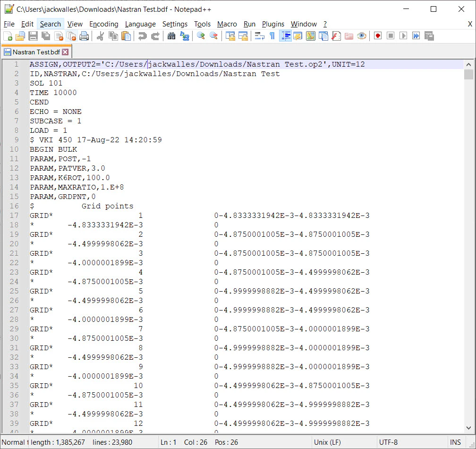The height and width of the screenshot is (449, 476).
Task: Close the Nastran Test.bdf tab
Action: tap(65, 52)
